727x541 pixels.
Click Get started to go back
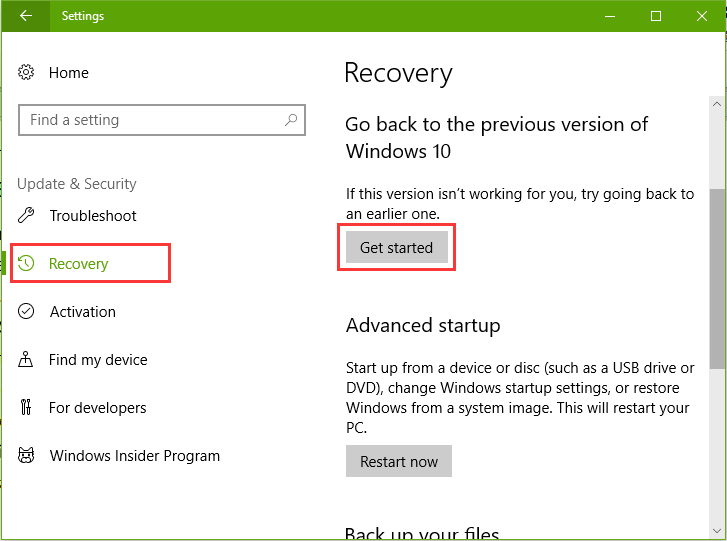(x=396, y=248)
